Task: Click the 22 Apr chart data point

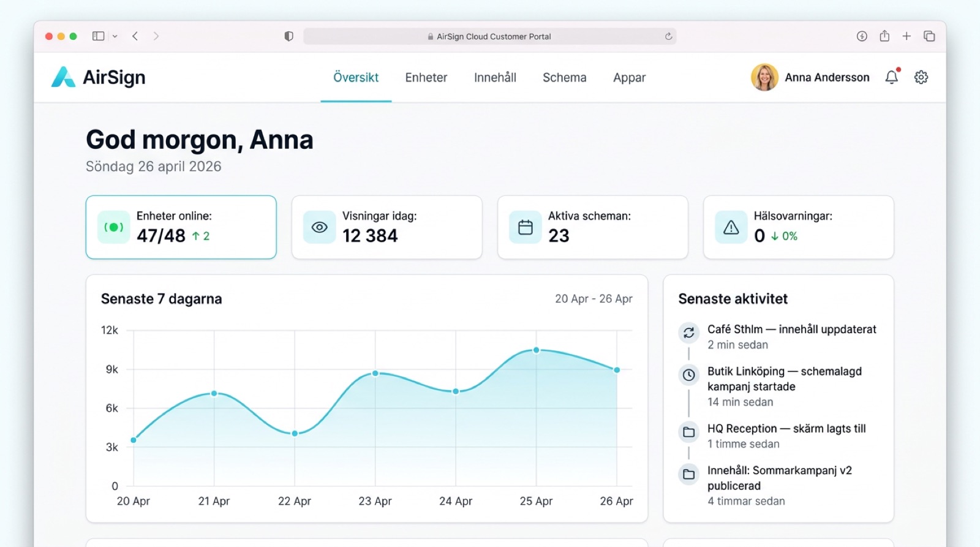Action: click(295, 433)
